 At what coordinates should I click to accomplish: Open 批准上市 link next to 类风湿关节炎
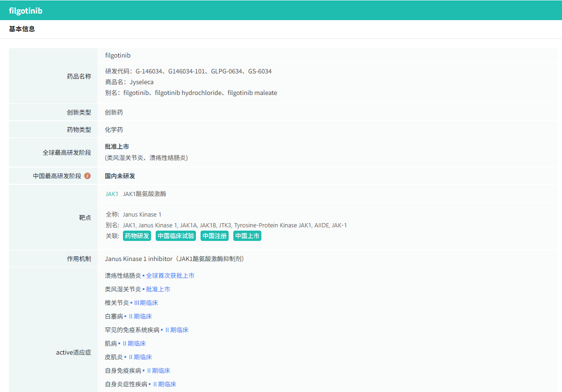pos(158,290)
